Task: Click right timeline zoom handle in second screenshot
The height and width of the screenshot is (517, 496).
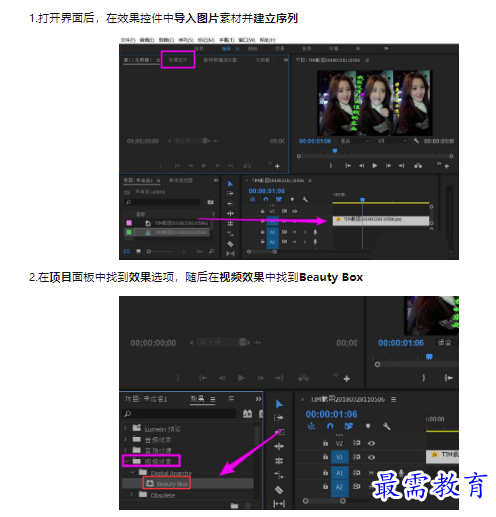Action: 343,501
